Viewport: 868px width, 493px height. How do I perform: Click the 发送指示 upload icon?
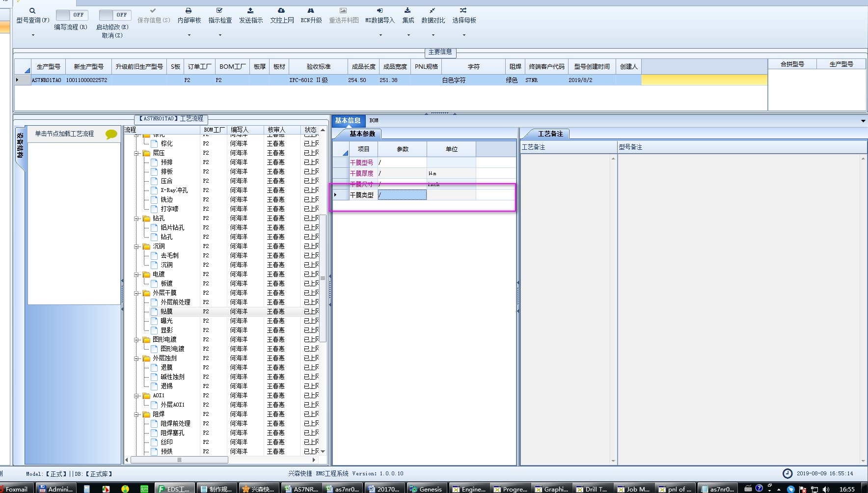(x=250, y=10)
